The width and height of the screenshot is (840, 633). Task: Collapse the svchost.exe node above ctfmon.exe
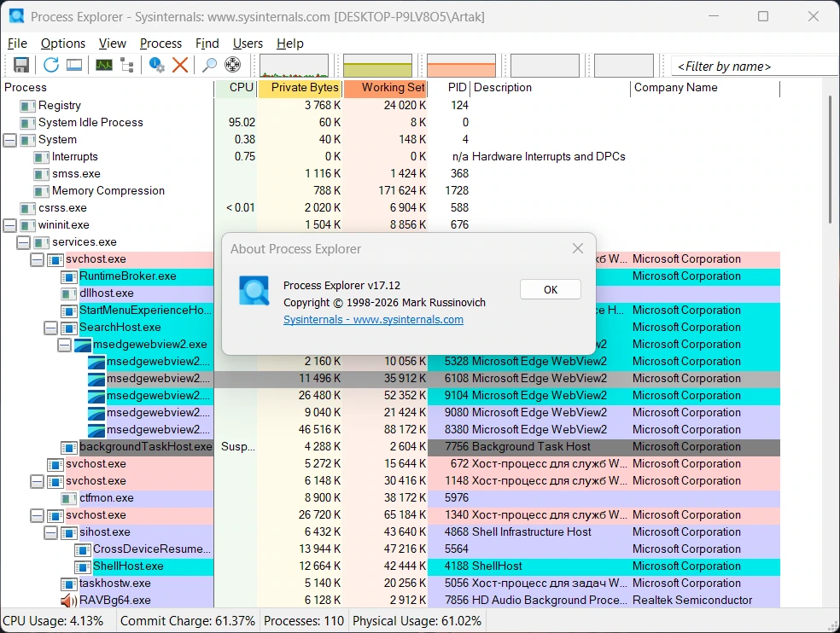tap(37, 481)
